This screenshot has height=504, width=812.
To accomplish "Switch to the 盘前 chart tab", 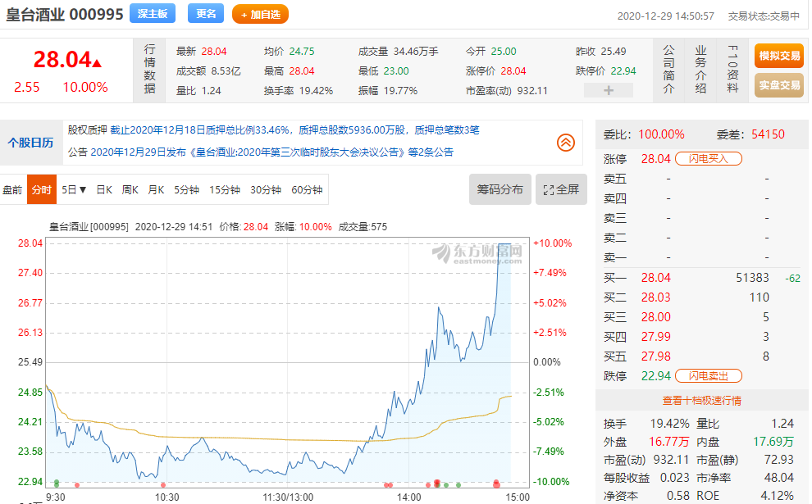I will pyautogui.click(x=12, y=190).
